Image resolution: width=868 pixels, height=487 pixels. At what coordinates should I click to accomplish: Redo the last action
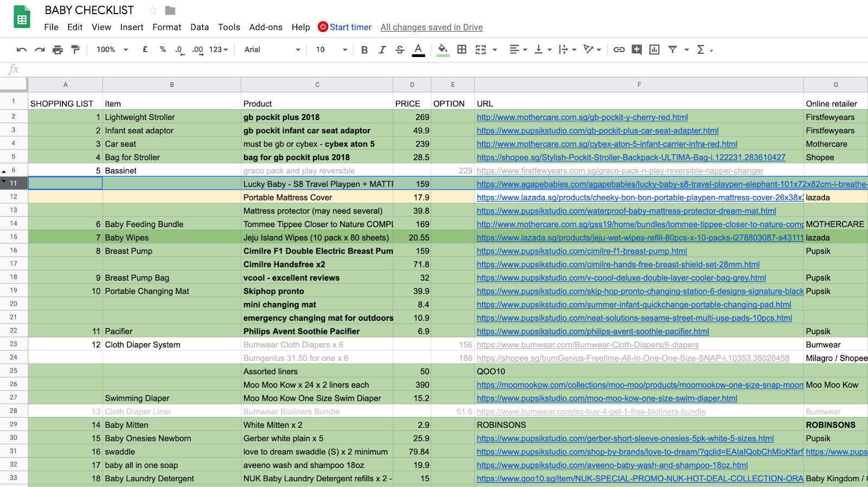tap(40, 49)
